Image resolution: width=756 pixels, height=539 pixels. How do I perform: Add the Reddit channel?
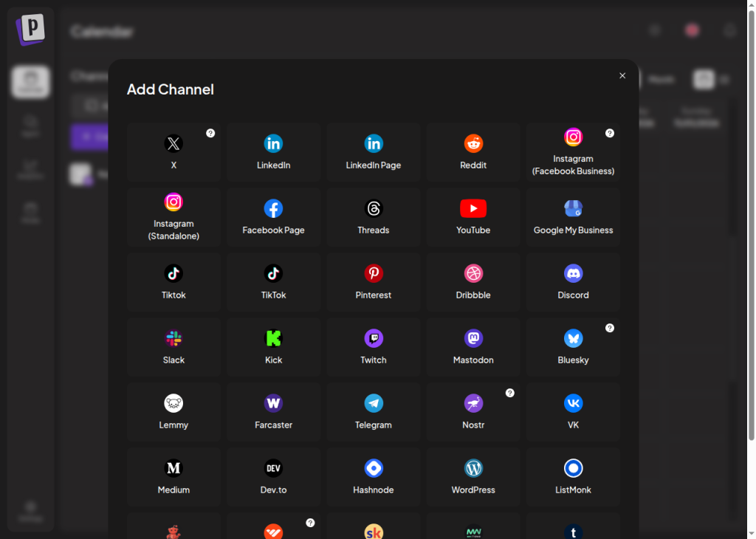pos(473,152)
